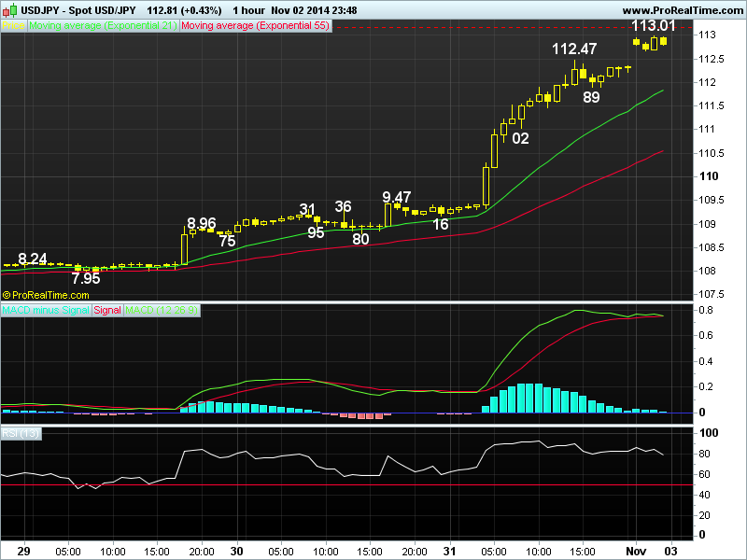The height and width of the screenshot is (560, 747).
Task: Click the USDJPY - Spot USD/JPY title
Action: [x=78, y=10]
